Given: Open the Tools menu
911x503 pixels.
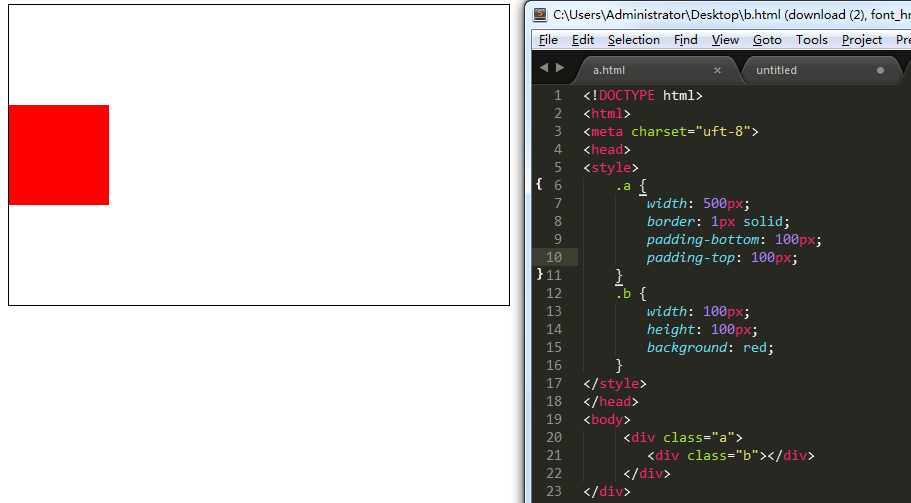Looking at the screenshot, I should (812, 40).
